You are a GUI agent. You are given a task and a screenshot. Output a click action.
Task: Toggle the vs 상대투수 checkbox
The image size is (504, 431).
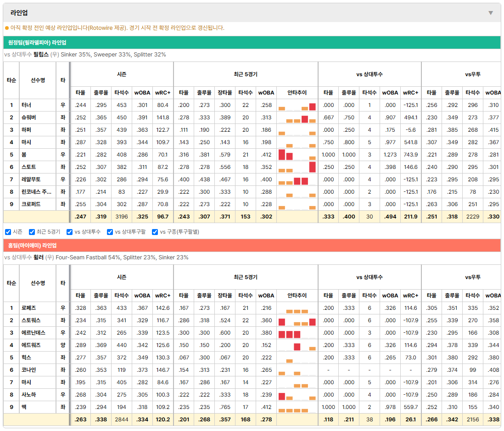tap(69, 232)
